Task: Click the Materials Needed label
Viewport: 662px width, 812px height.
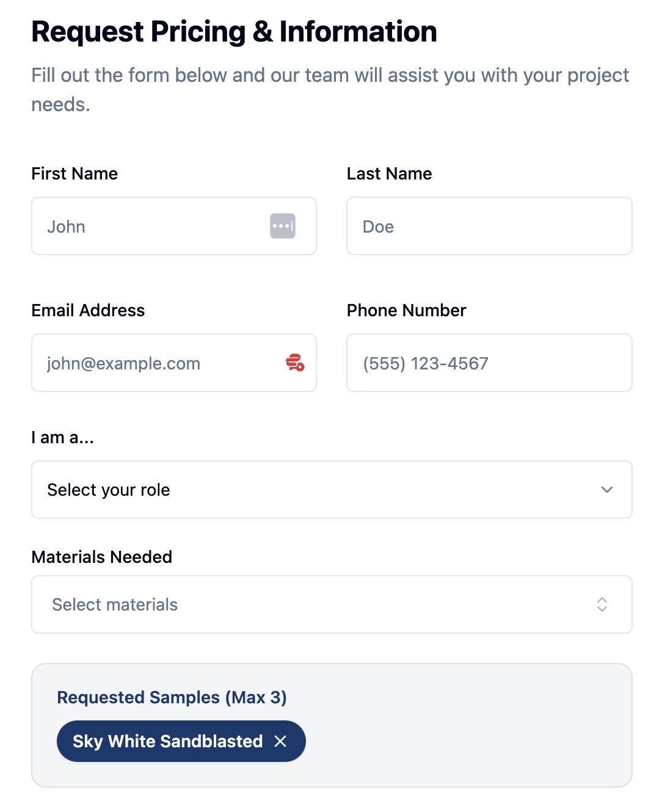Action: 102,557
